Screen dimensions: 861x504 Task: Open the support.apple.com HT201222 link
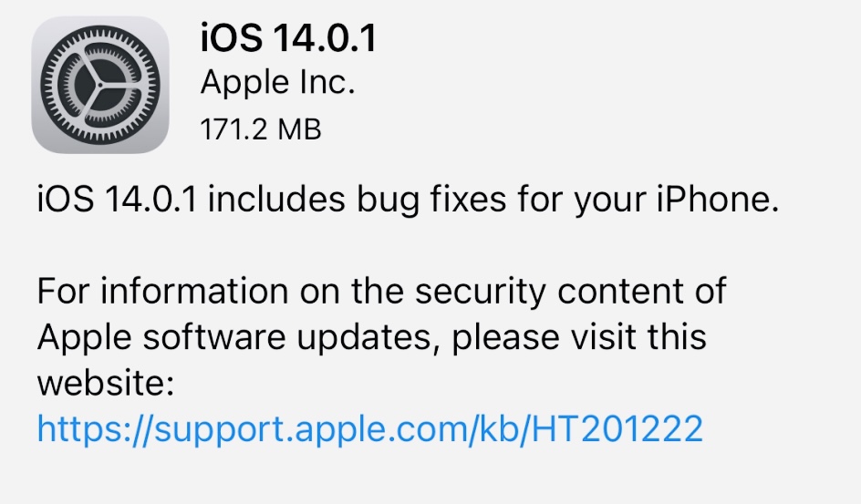click(x=369, y=429)
